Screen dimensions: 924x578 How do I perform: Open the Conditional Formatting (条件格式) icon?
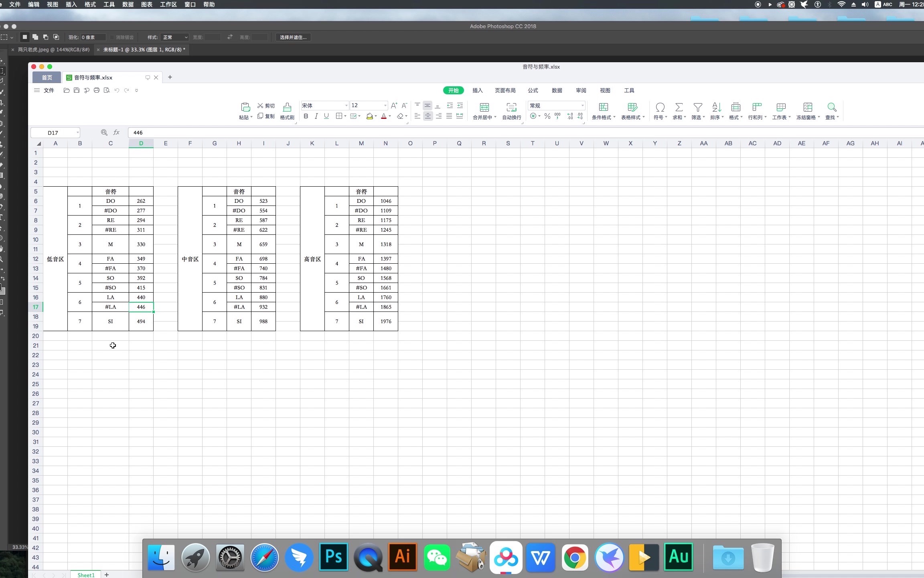click(603, 108)
